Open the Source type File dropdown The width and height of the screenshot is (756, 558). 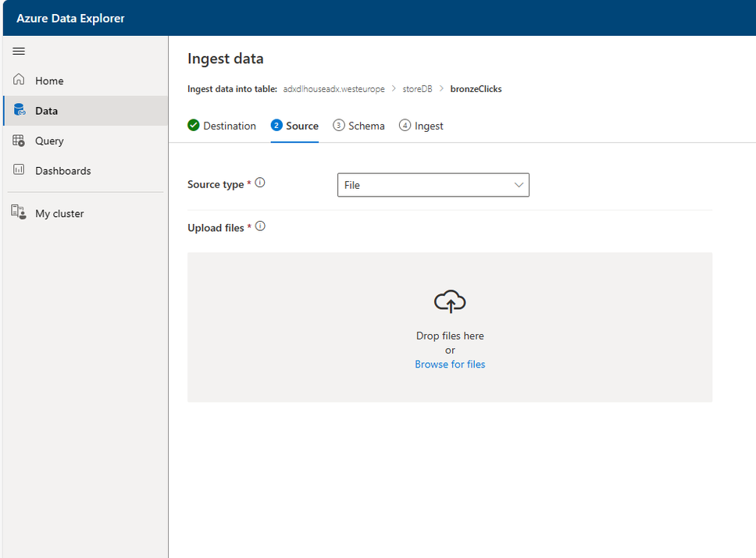coord(433,185)
